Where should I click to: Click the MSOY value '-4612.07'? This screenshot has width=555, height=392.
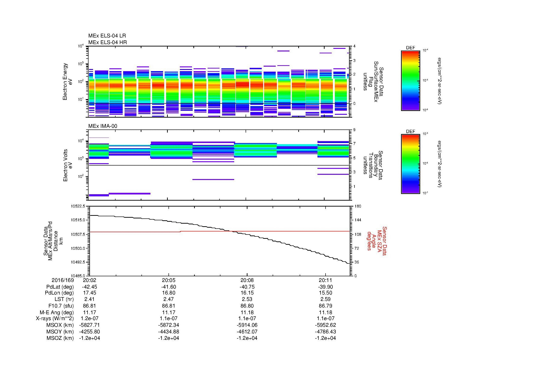pos(247,332)
